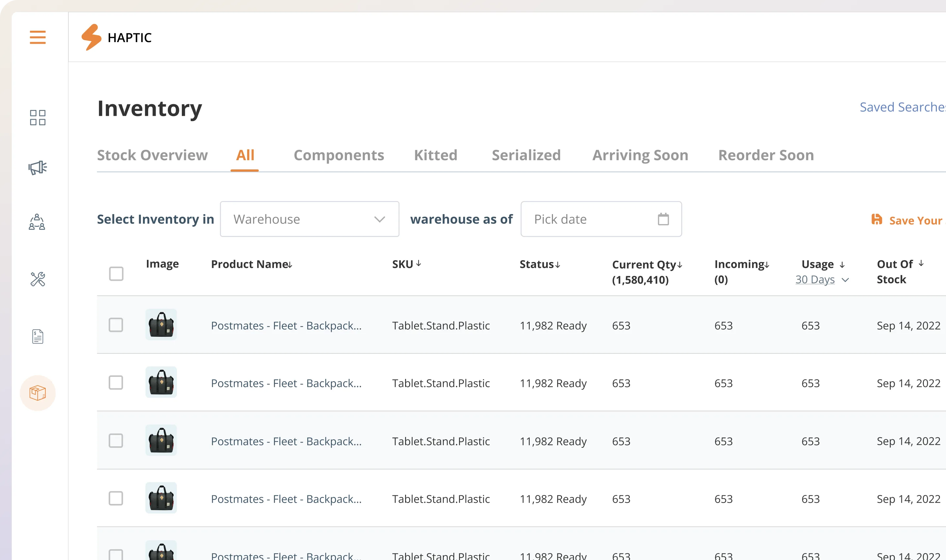Tick the select-all checkbox in table header
The image size is (946, 560).
[116, 273]
